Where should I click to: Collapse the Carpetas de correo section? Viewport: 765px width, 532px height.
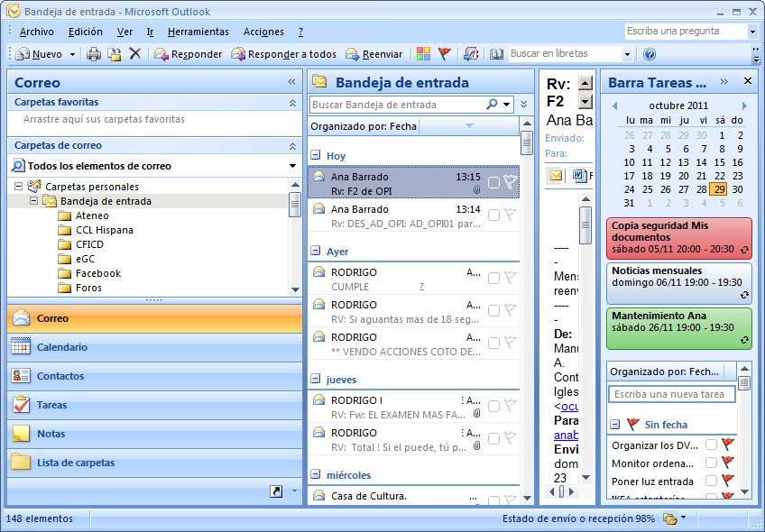point(292,146)
